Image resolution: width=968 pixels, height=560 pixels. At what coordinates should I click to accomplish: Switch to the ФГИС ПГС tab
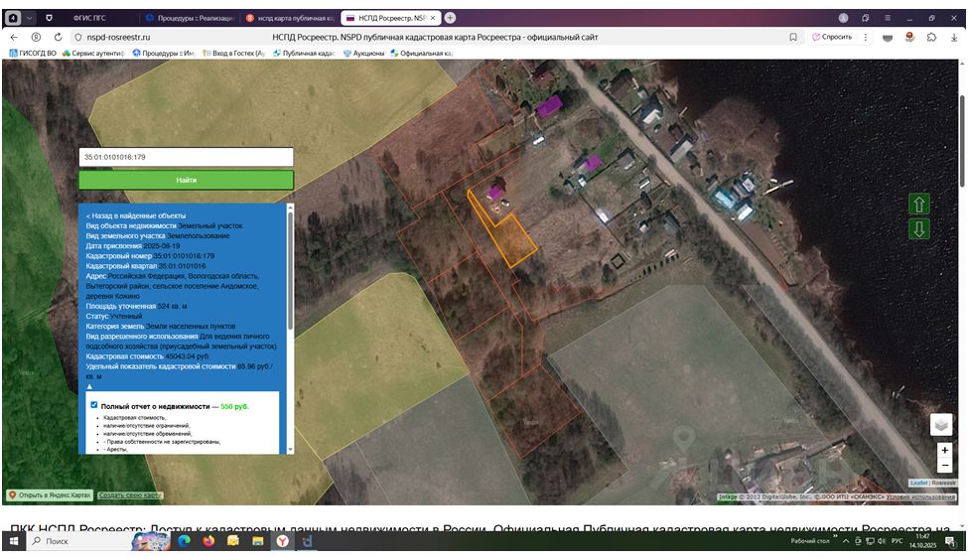point(89,18)
